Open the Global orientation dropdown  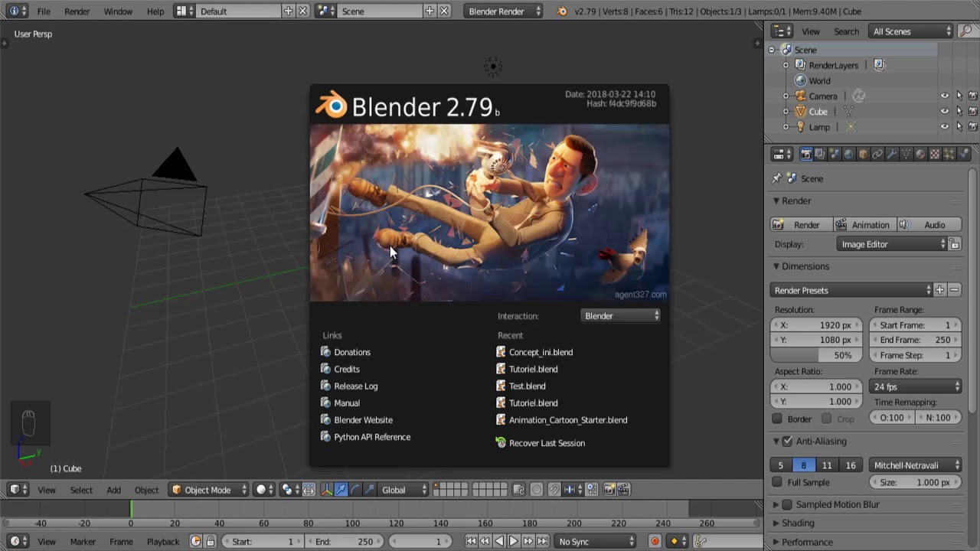click(403, 490)
